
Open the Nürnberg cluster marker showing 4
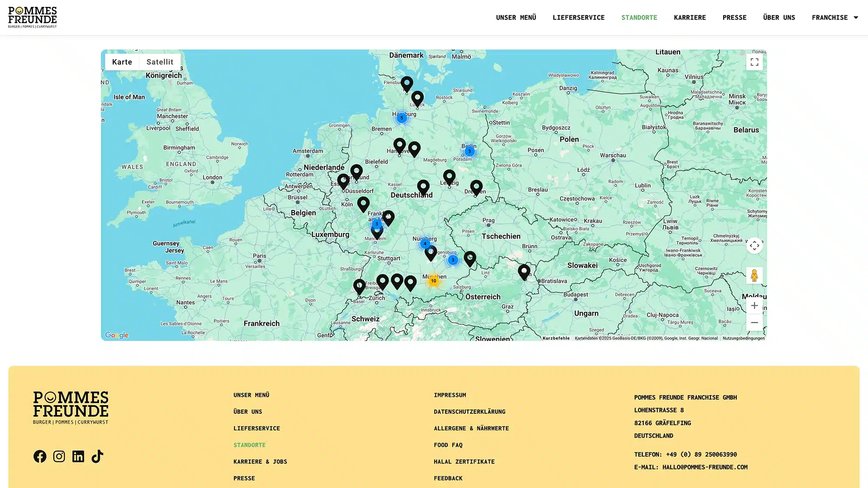[x=425, y=244]
